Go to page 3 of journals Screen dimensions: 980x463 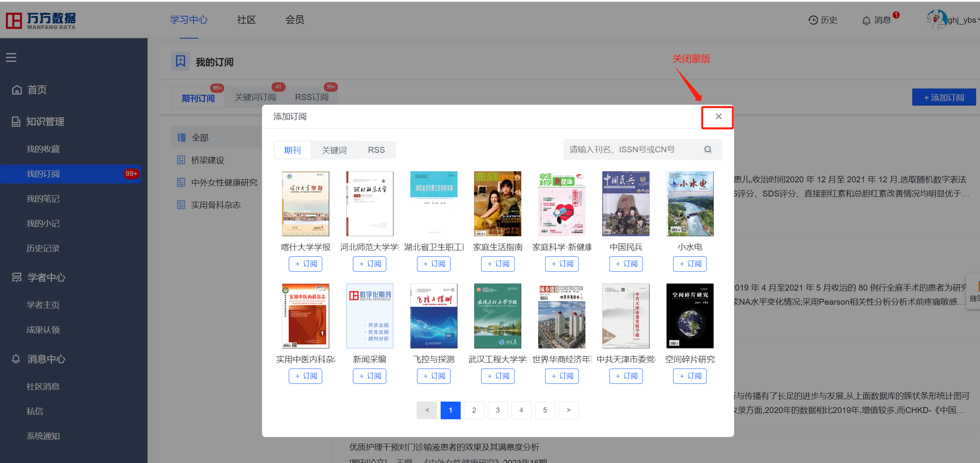coord(498,410)
